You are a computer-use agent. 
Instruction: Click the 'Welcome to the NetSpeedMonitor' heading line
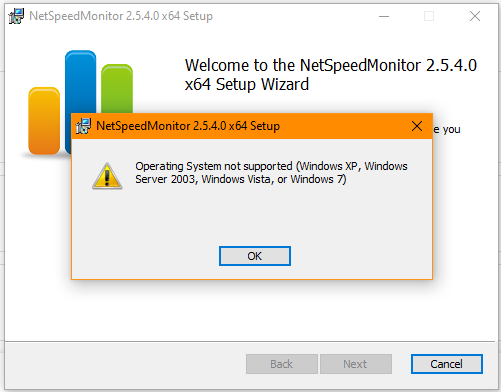tap(331, 65)
